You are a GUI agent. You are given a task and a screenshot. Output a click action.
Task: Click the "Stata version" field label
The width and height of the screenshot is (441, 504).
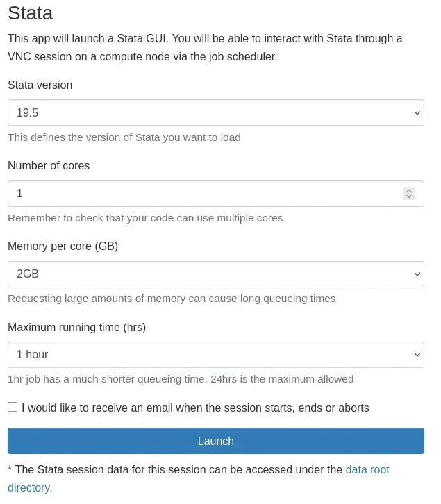[x=40, y=85]
